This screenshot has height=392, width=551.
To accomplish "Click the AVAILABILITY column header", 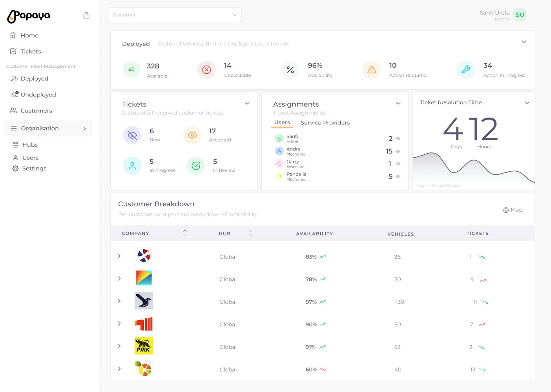I will [x=314, y=234].
